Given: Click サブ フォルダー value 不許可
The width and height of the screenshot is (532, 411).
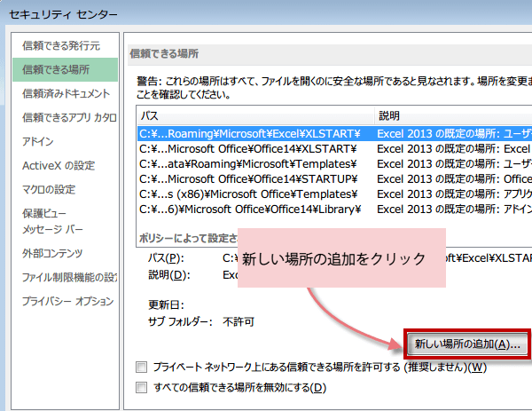Looking at the screenshot, I should tap(239, 321).
